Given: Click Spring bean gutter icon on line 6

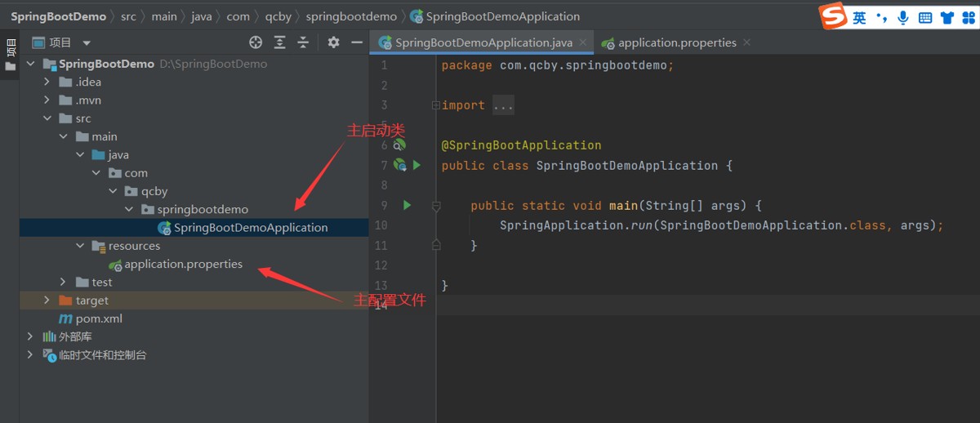Looking at the screenshot, I should pyautogui.click(x=399, y=145).
